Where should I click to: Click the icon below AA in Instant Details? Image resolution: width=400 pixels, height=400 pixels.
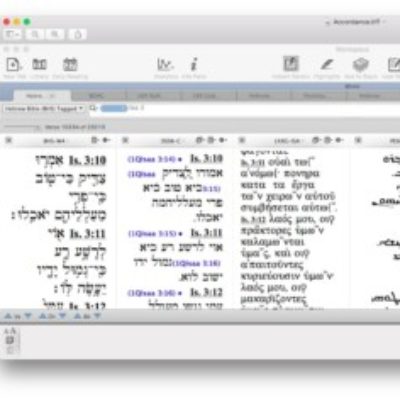point(10,340)
